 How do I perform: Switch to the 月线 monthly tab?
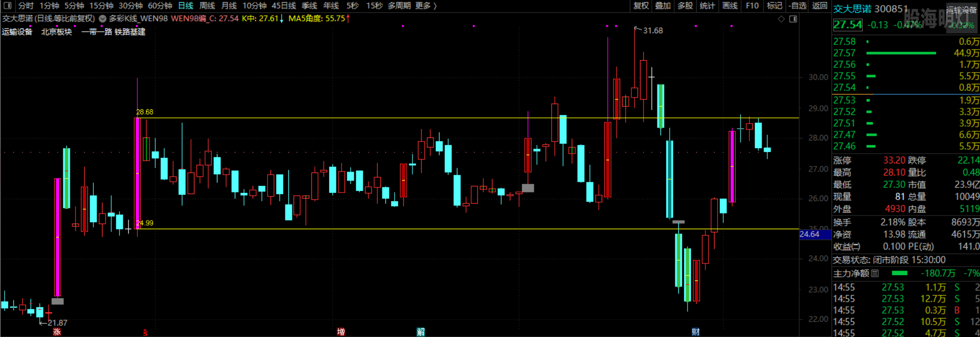(x=229, y=6)
